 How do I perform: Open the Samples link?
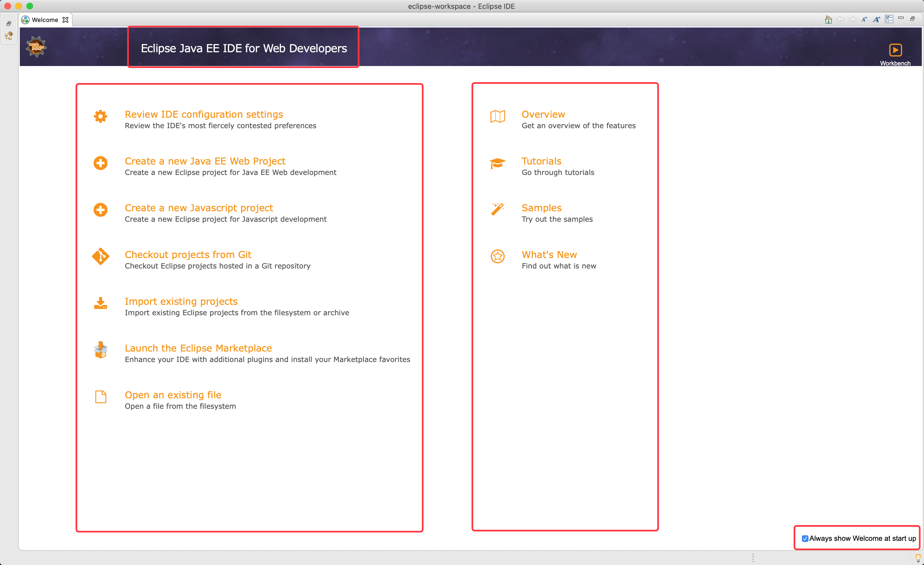(541, 208)
